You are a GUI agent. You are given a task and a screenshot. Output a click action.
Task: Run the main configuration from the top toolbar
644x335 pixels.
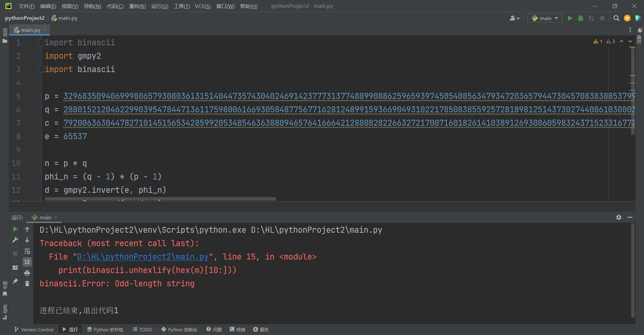570,18
